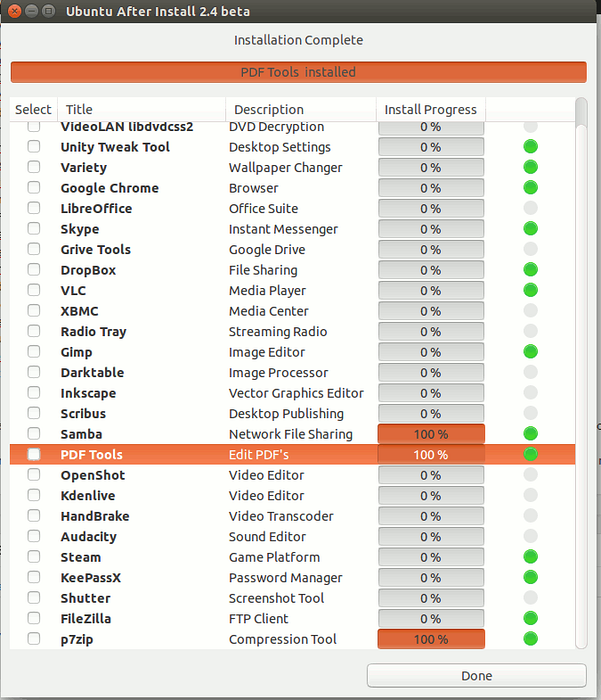Enable the Audacity selection checkbox
The height and width of the screenshot is (700, 601).
click(34, 536)
